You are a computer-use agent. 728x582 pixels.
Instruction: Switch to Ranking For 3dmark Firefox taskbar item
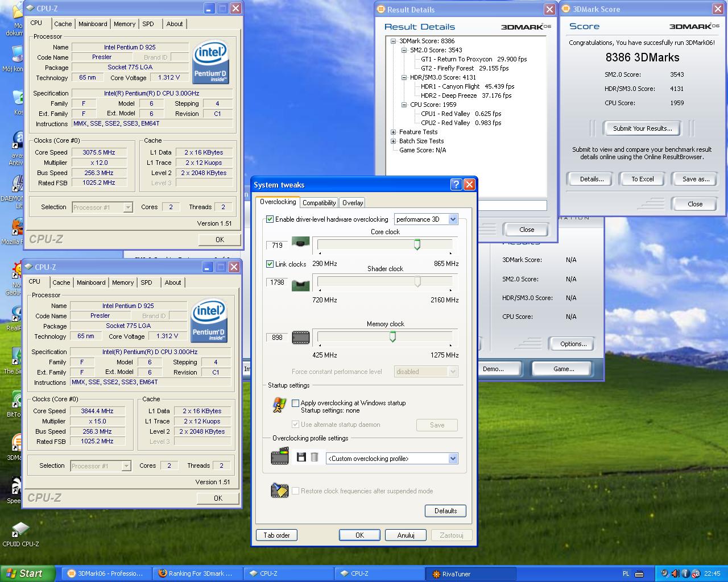click(x=198, y=573)
